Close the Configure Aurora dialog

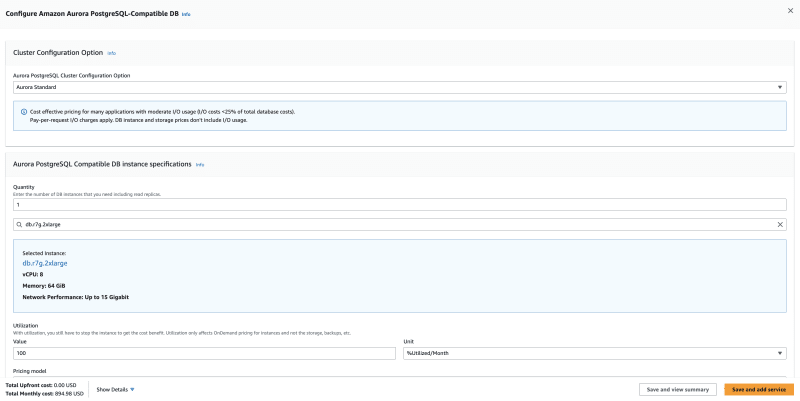790,11
